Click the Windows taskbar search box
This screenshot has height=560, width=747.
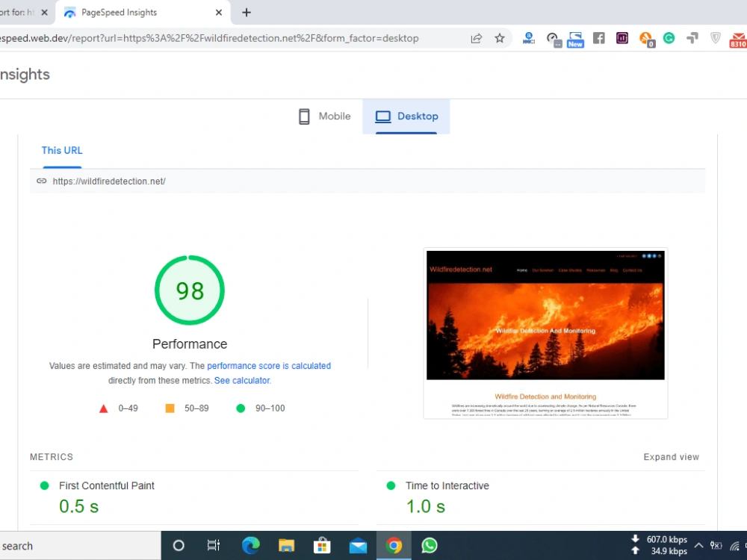coord(80,546)
